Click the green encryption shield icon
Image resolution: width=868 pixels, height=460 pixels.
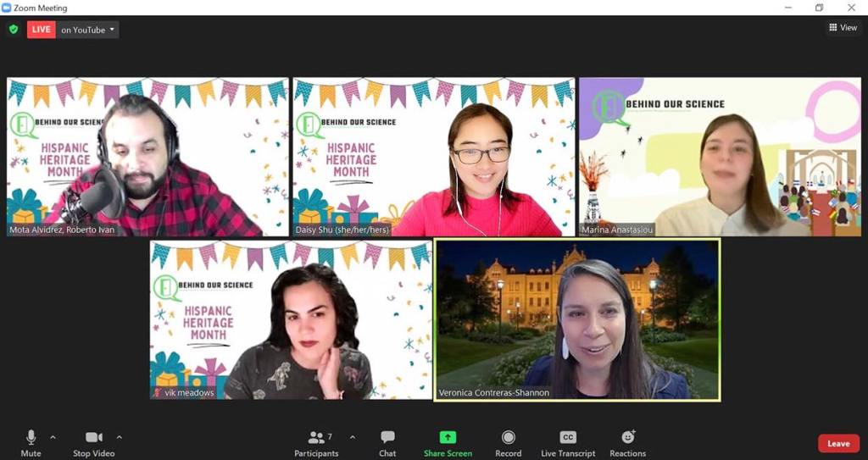tap(13, 30)
